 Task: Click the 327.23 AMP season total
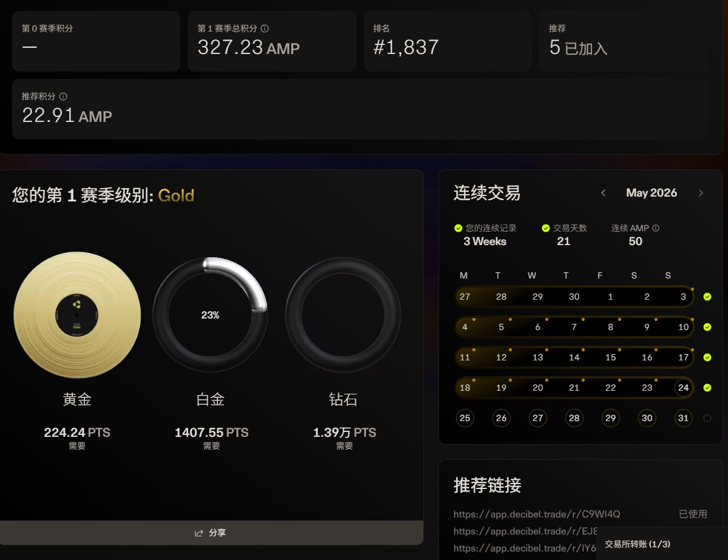pyautogui.click(x=248, y=47)
